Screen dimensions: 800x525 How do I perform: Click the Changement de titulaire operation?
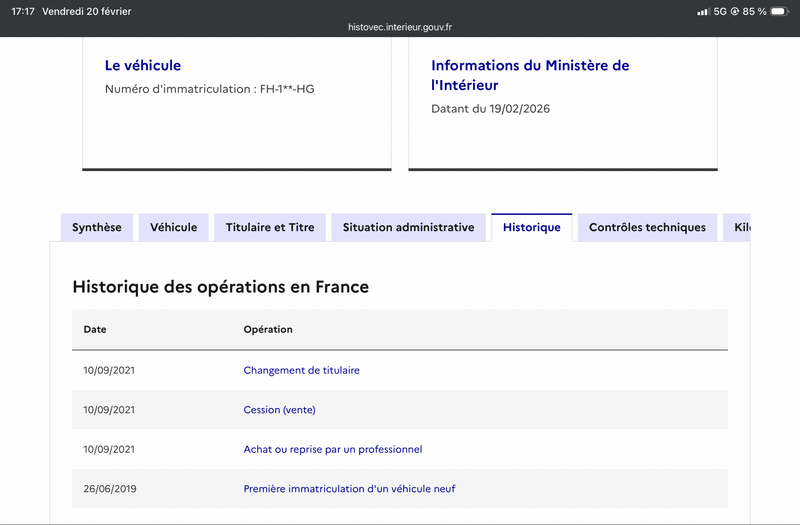click(301, 370)
